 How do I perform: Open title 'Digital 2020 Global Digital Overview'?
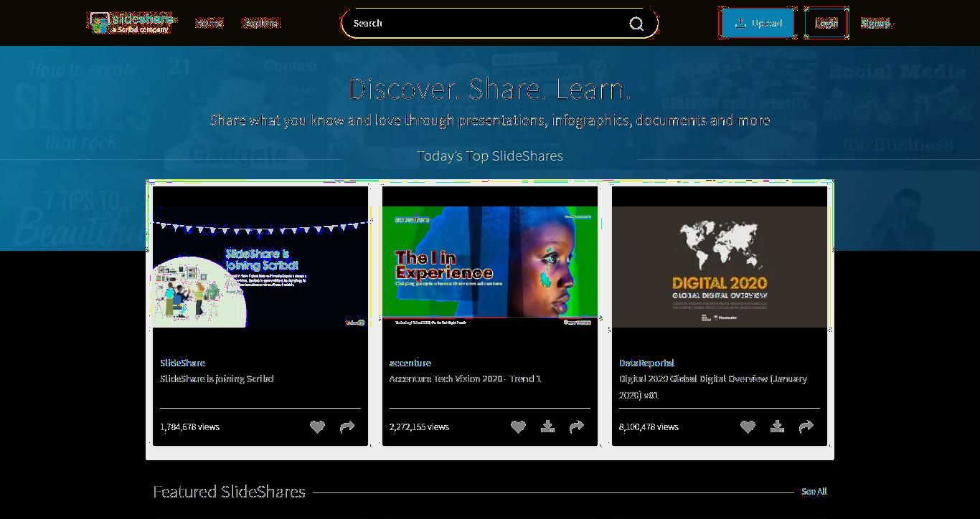tap(713, 386)
